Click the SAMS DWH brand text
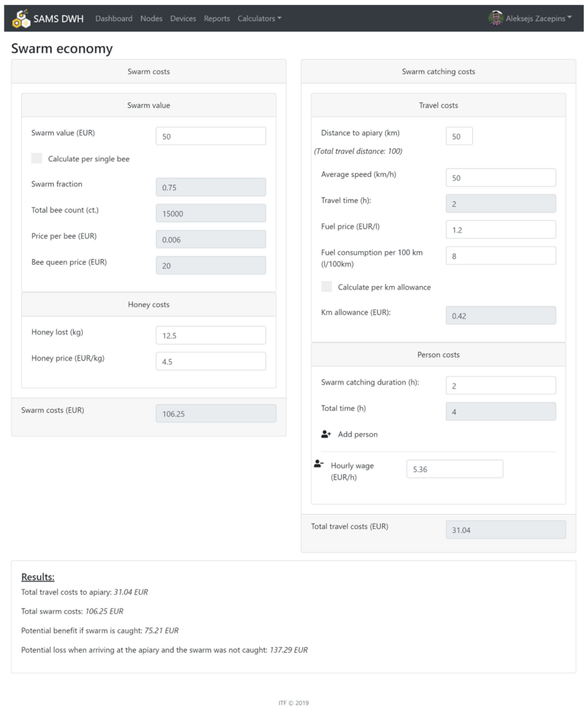The image size is (588, 708). 60,18
